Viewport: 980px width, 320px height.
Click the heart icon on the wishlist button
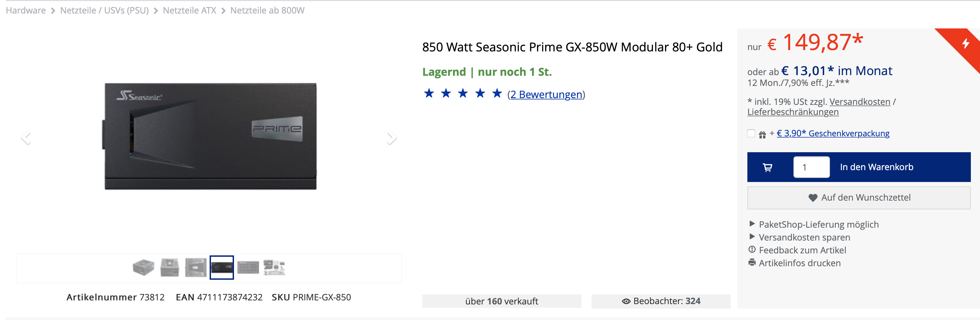pos(813,198)
